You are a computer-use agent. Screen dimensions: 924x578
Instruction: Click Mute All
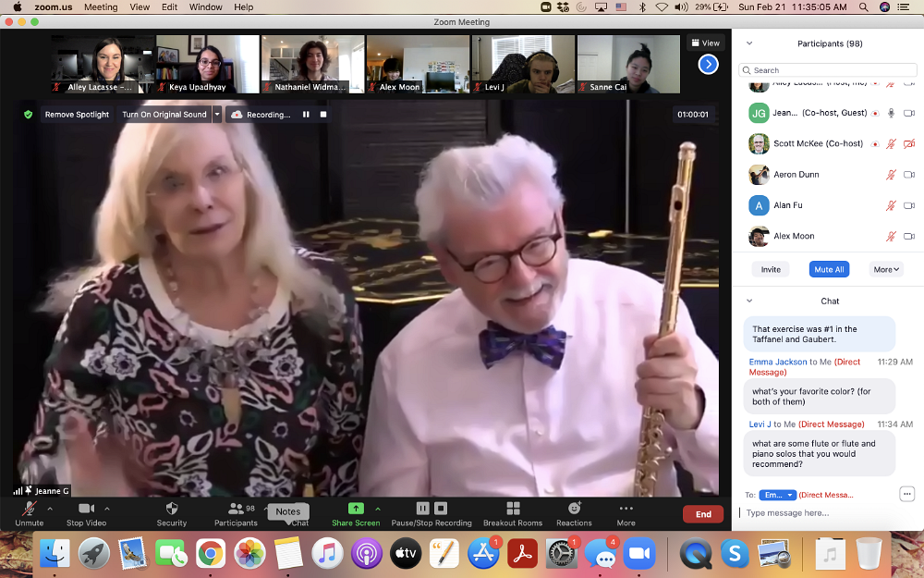click(x=829, y=269)
